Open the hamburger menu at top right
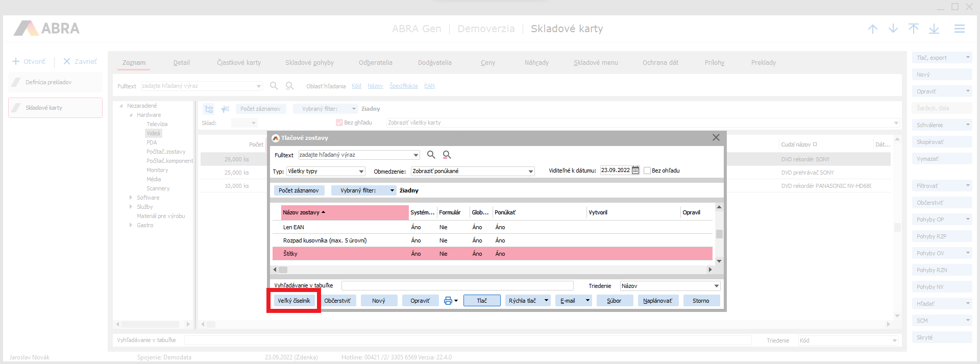Screen dimensions: 980x364 point(959,29)
